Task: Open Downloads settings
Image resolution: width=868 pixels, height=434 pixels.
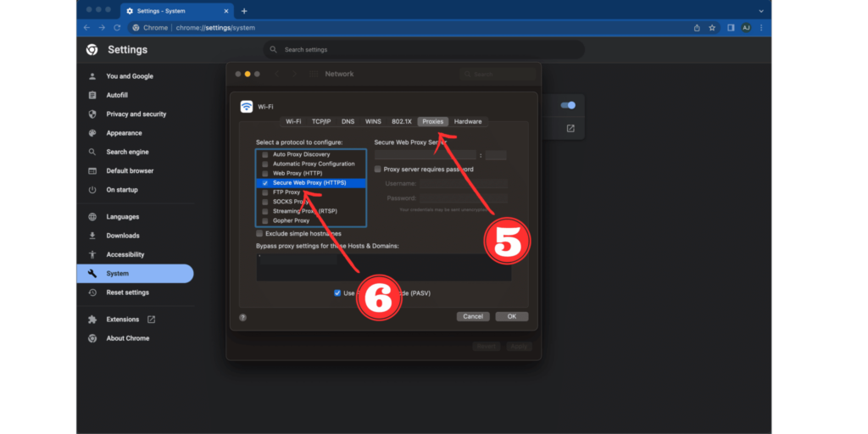Action: 122,236
